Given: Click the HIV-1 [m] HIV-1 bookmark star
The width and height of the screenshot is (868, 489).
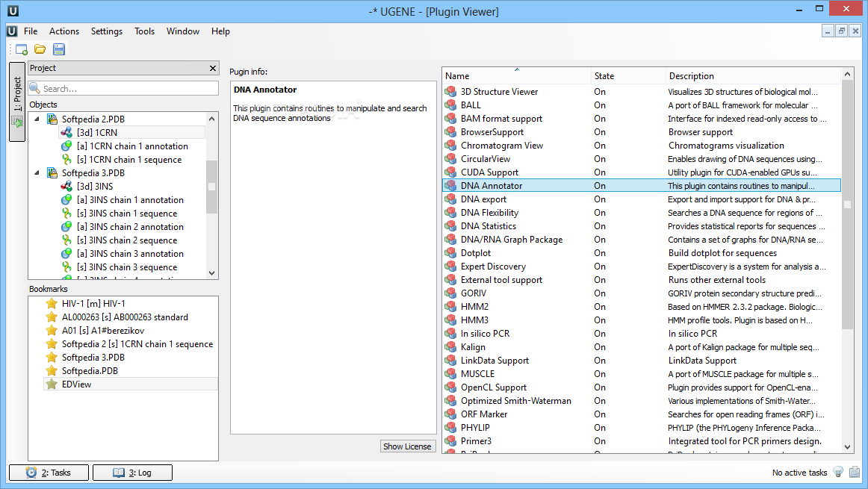Looking at the screenshot, I should point(52,303).
